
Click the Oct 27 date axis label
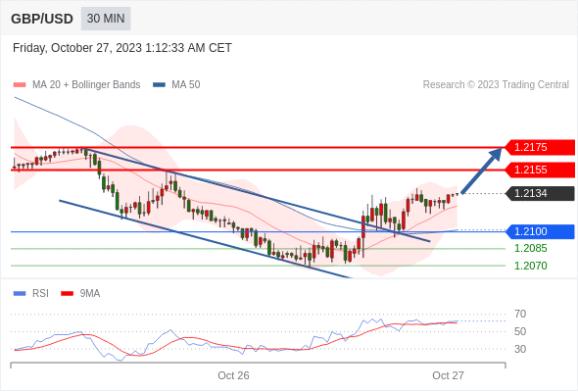tap(448, 375)
